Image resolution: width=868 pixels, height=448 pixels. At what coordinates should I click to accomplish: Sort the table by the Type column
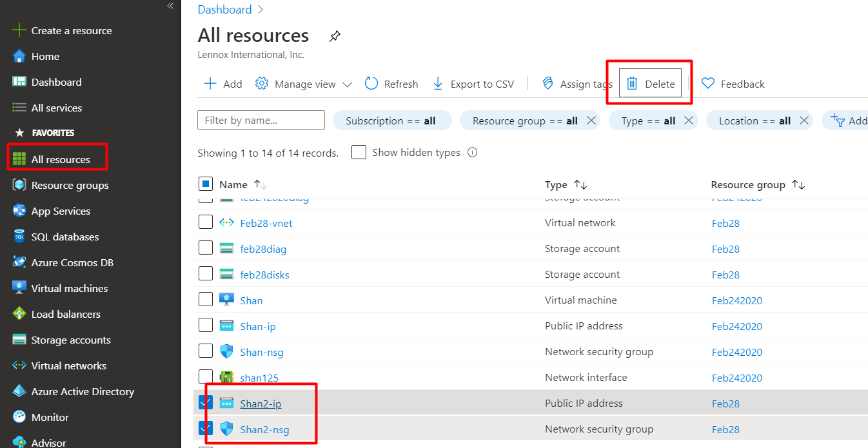[x=580, y=184]
